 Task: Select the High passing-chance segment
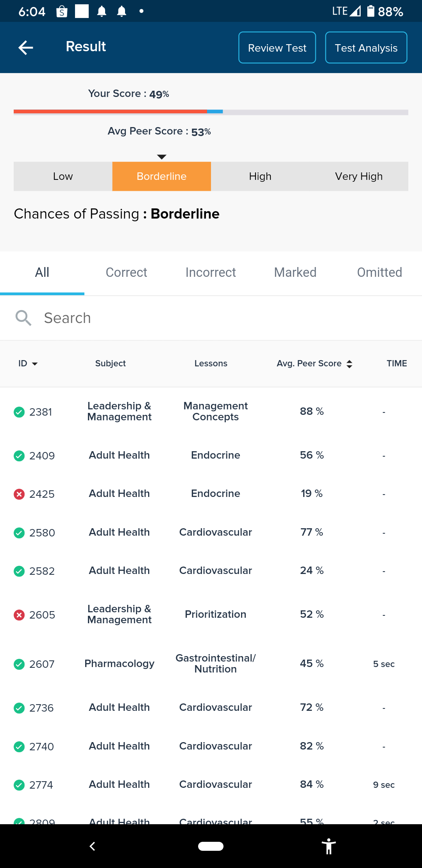coord(260,176)
